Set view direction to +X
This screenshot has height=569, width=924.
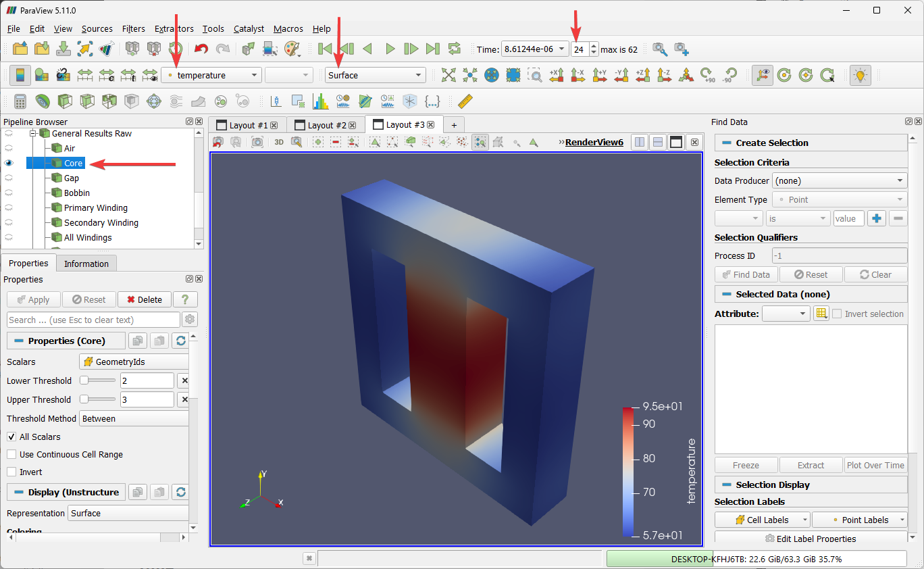556,75
